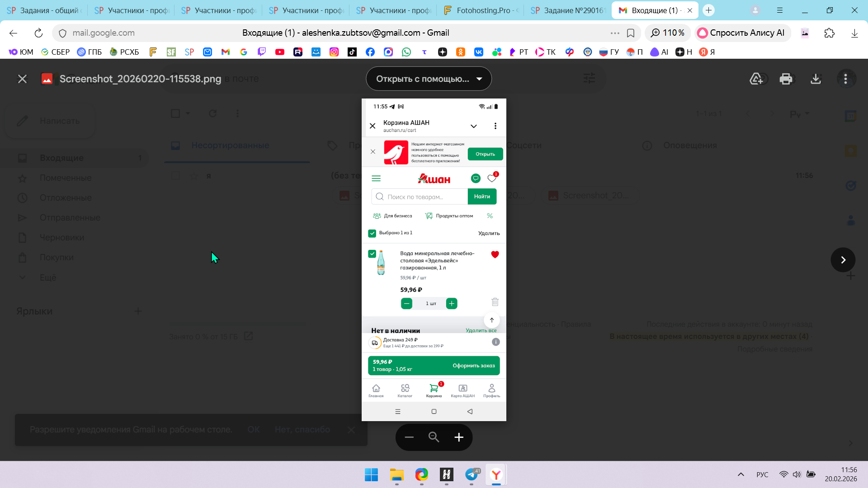
Task: Show hidden system tray icons chevron
Action: 741,474
